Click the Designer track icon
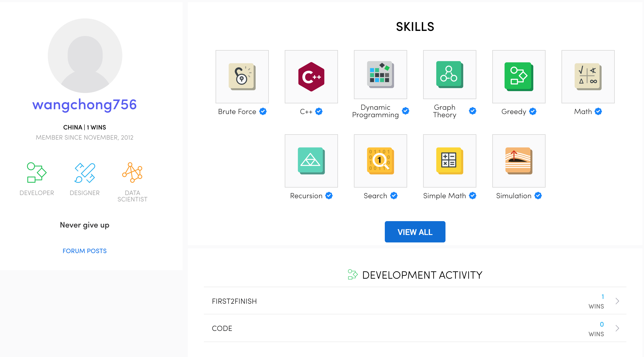 tap(85, 173)
